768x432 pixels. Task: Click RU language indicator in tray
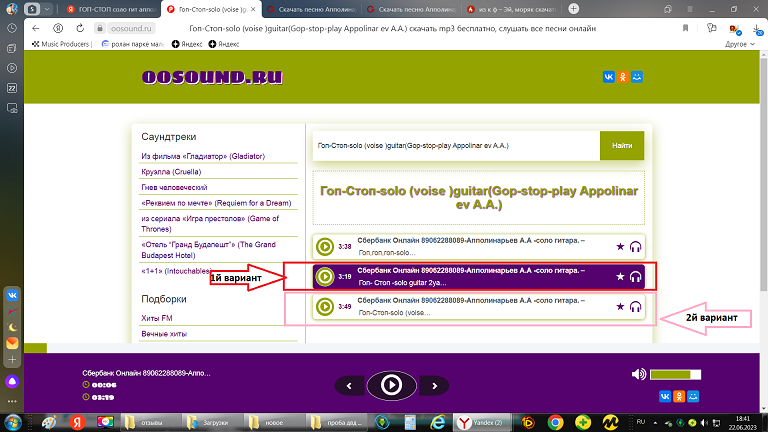click(x=641, y=422)
